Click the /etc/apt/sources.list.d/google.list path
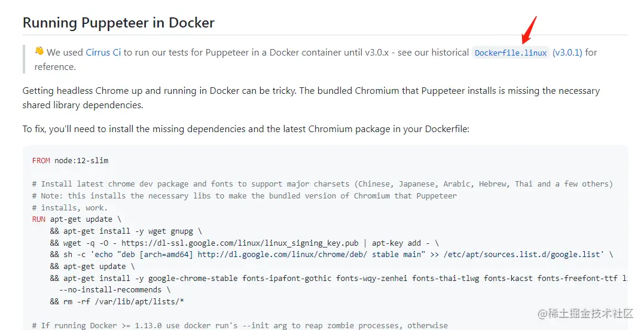 click(x=526, y=255)
